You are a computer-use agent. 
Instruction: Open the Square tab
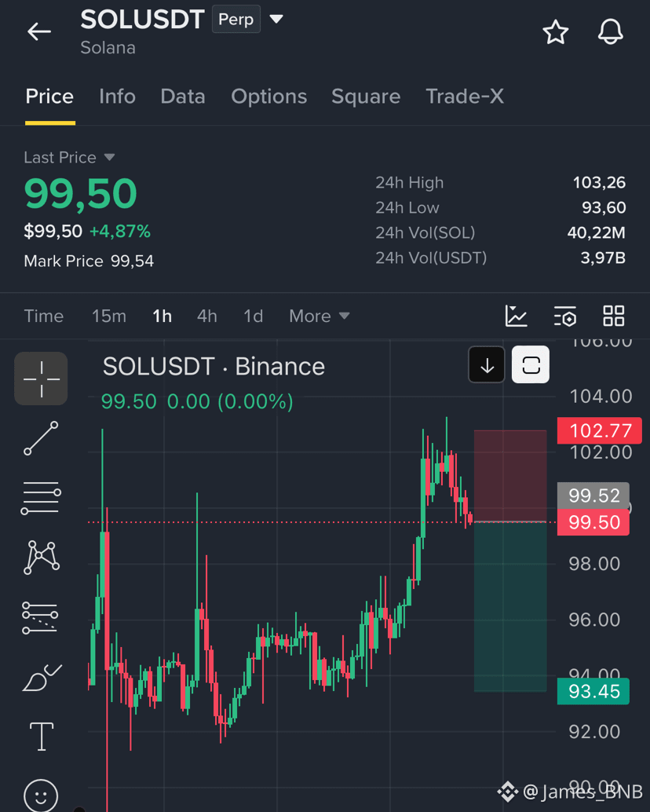coord(366,97)
